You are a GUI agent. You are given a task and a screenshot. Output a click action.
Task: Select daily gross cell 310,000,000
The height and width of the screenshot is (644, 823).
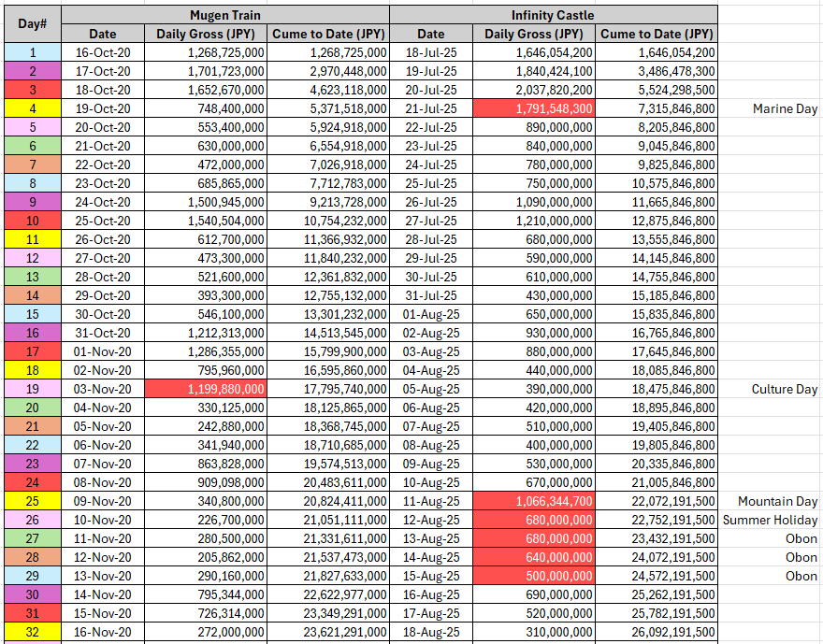[x=534, y=632]
